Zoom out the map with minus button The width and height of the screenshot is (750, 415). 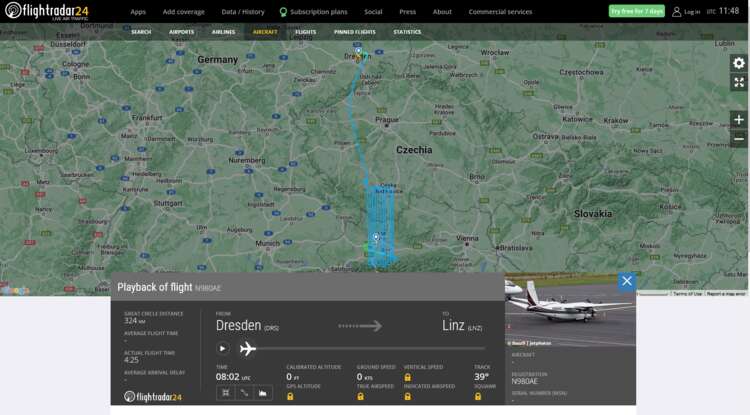point(739,139)
